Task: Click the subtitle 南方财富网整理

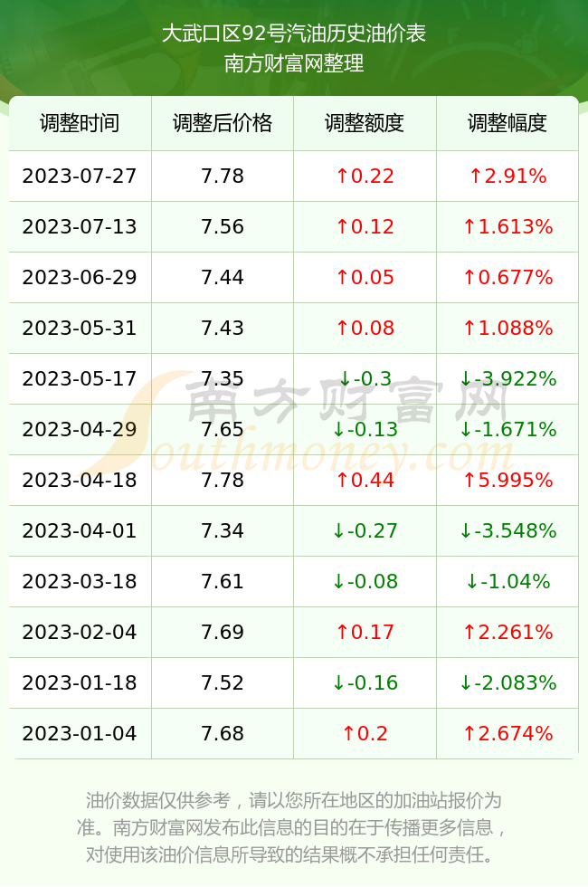Action: coord(294,62)
